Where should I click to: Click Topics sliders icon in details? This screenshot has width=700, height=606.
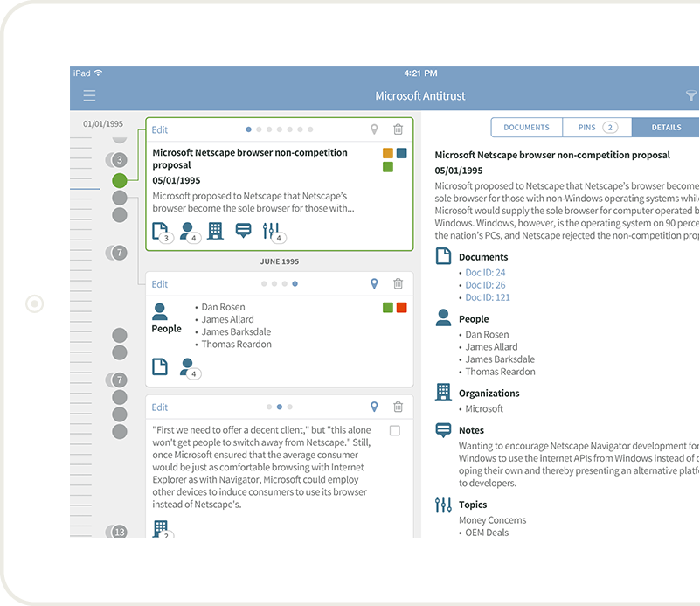[x=443, y=505]
